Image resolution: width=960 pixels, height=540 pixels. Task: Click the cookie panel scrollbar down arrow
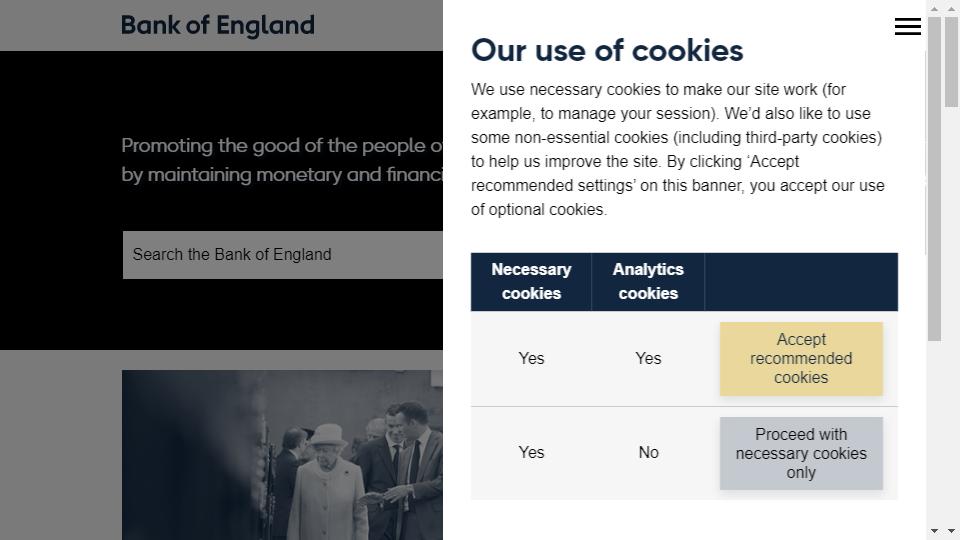click(934, 531)
